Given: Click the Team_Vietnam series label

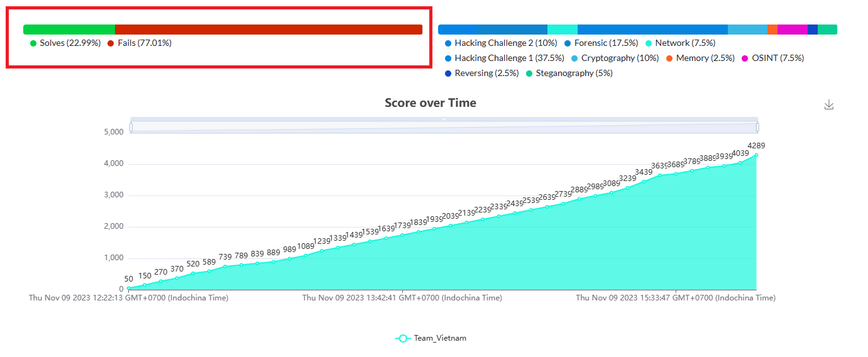Looking at the screenshot, I should pyautogui.click(x=440, y=338).
